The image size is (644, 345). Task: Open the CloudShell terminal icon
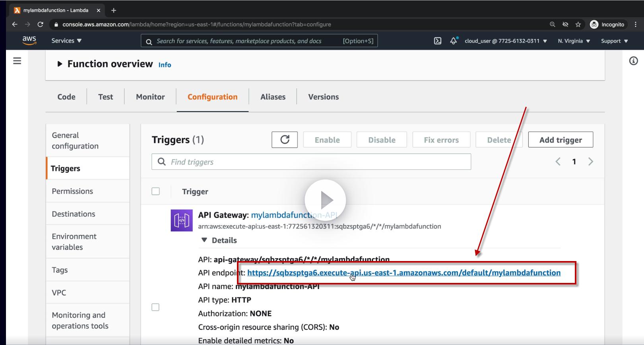438,41
